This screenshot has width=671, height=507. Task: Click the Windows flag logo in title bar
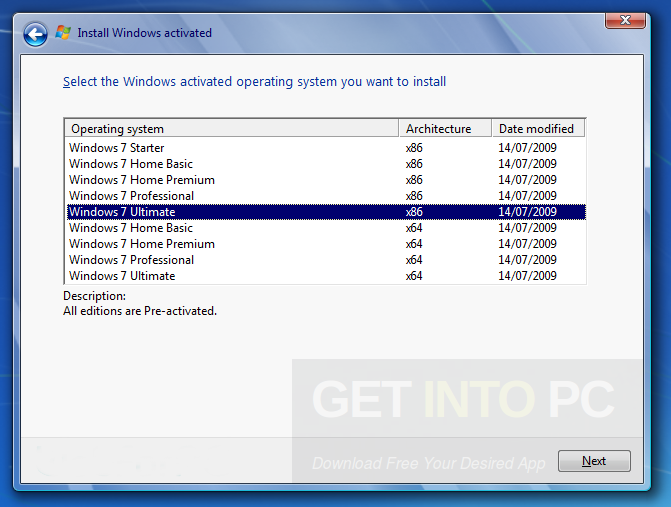click(x=63, y=33)
